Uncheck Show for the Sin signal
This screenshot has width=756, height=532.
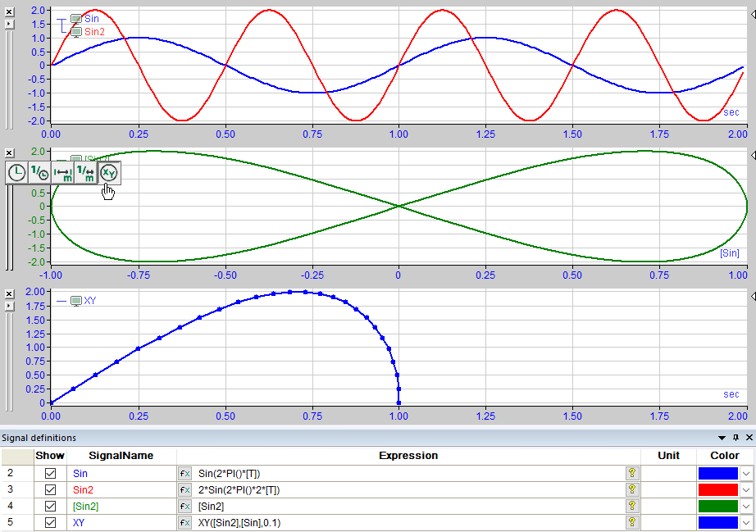pos(50,474)
